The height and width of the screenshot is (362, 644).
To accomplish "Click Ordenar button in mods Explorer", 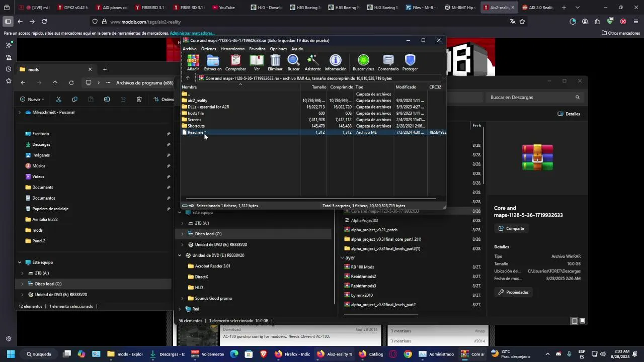I will coord(165,100).
